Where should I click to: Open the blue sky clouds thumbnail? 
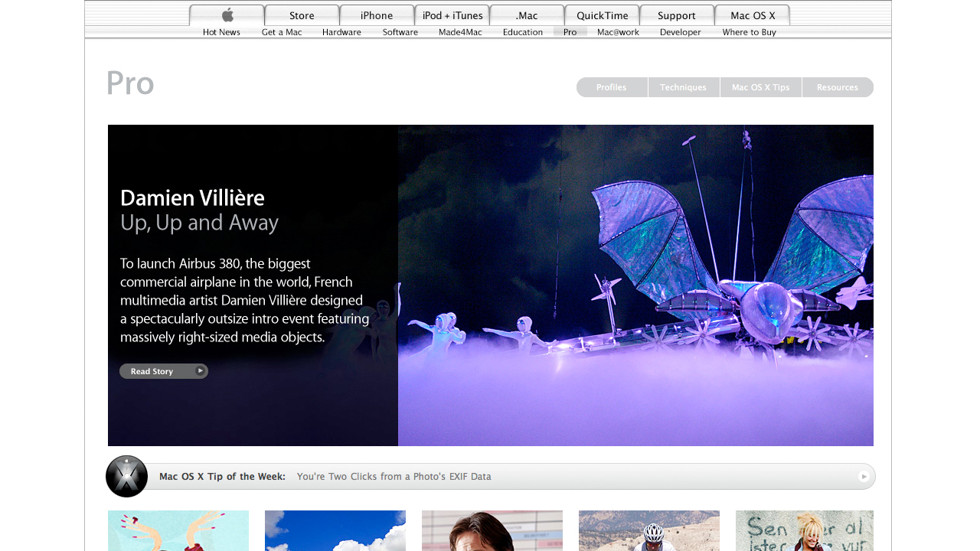click(x=335, y=530)
